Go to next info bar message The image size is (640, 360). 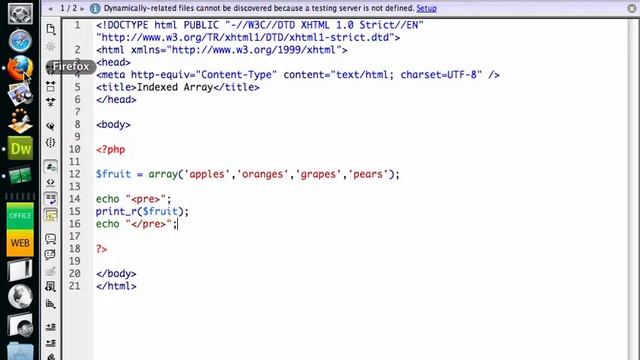coord(82,8)
